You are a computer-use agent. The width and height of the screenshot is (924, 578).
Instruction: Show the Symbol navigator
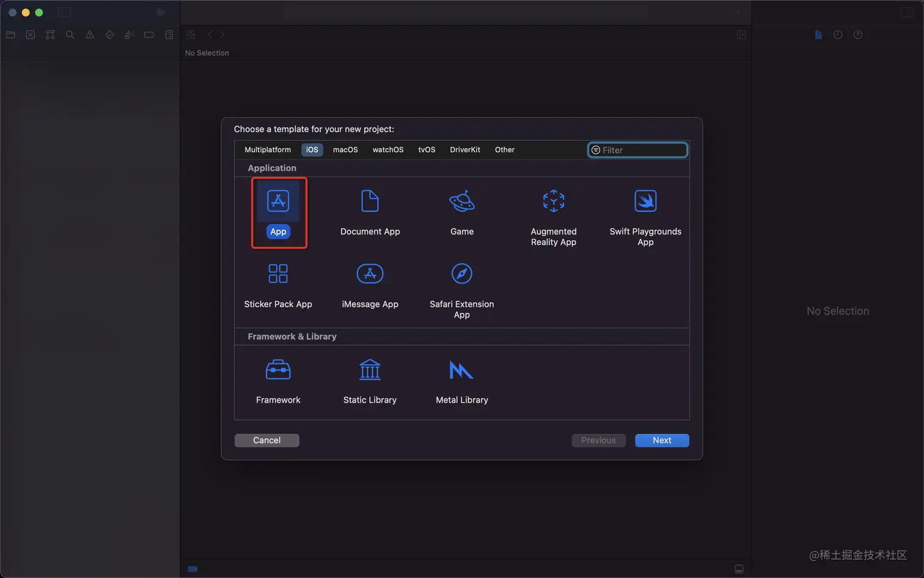(50, 35)
